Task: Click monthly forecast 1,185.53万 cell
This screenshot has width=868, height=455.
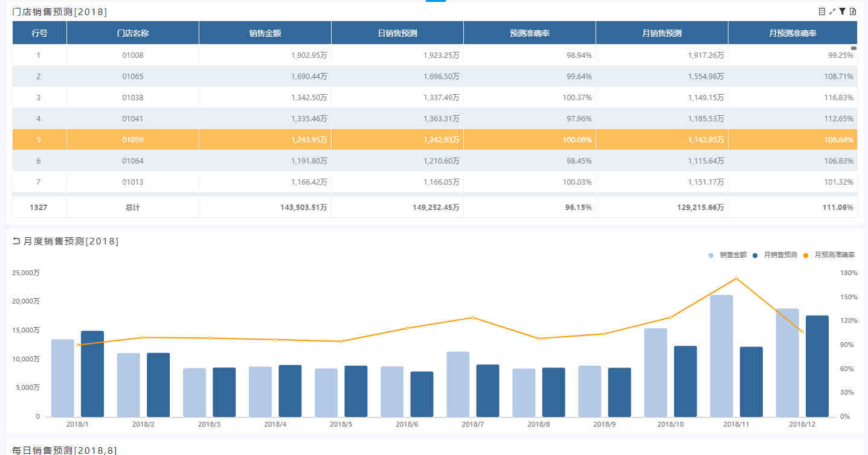Action: coord(662,119)
